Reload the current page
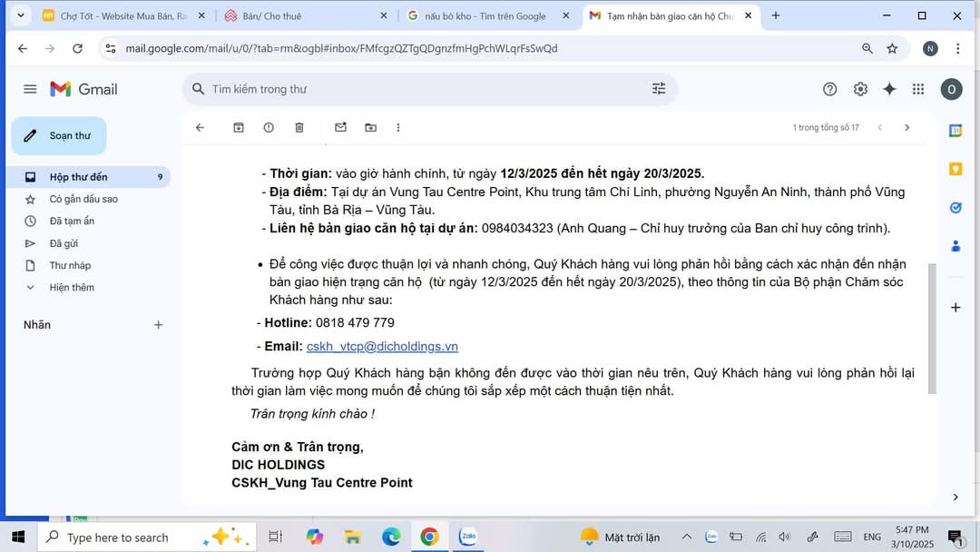The height and width of the screenshot is (552, 980). [77, 48]
